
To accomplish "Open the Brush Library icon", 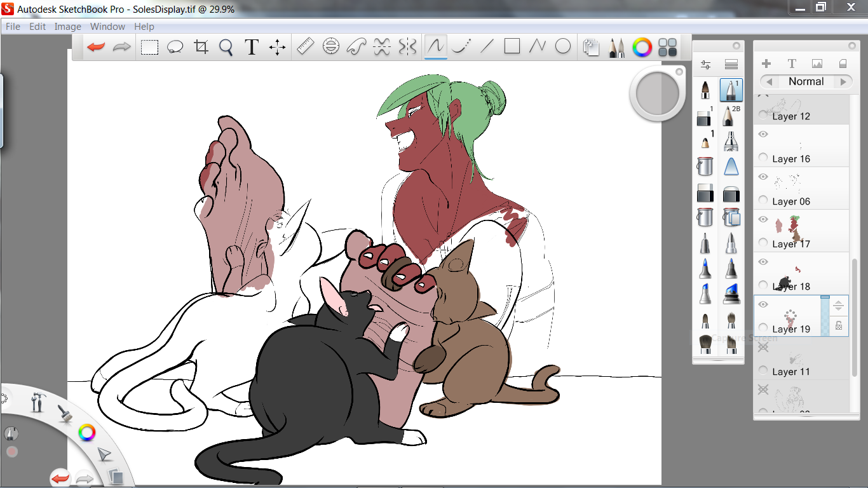I will 731,65.
